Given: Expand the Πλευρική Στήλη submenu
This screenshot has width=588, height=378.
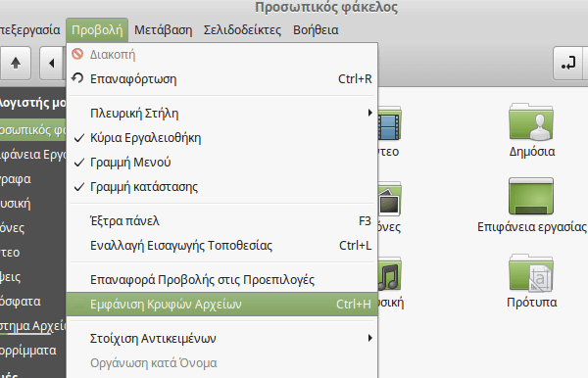Looking at the screenshot, I should pyautogui.click(x=222, y=114).
